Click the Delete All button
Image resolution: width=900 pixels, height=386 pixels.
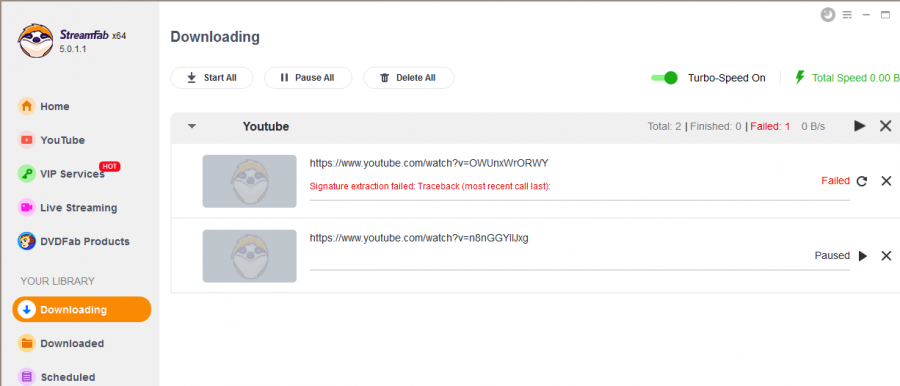(409, 78)
